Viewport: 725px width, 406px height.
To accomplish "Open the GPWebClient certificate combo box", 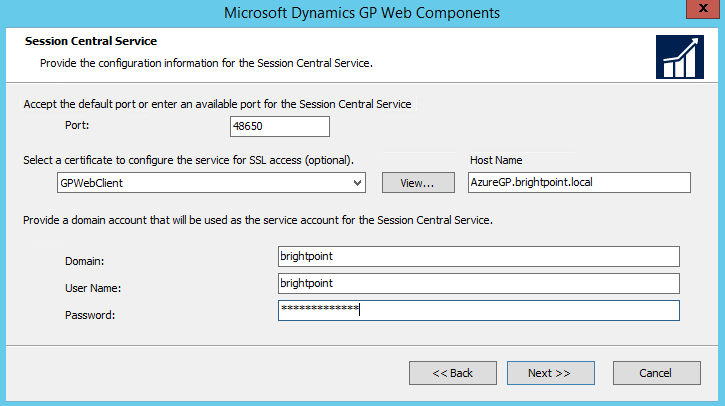I will (208, 183).
